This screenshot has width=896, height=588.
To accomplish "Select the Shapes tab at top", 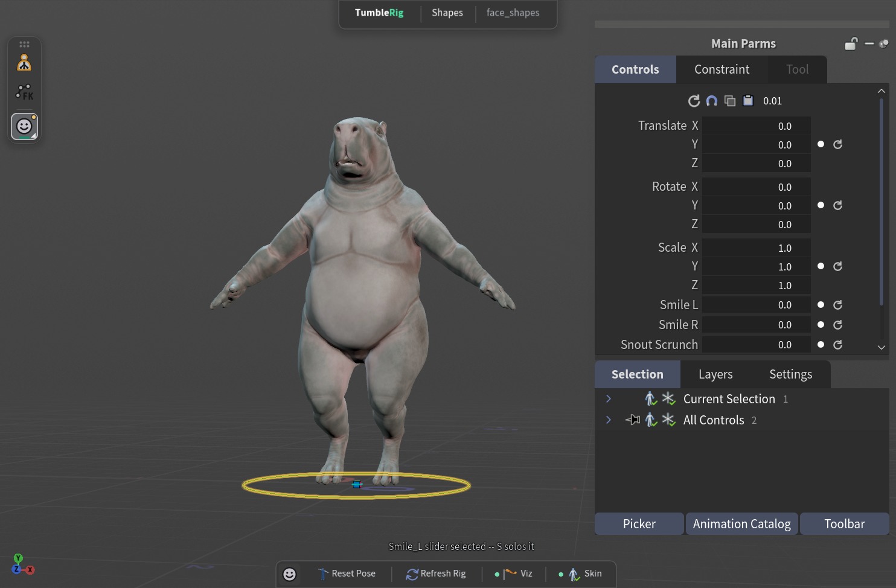I will [447, 13].
